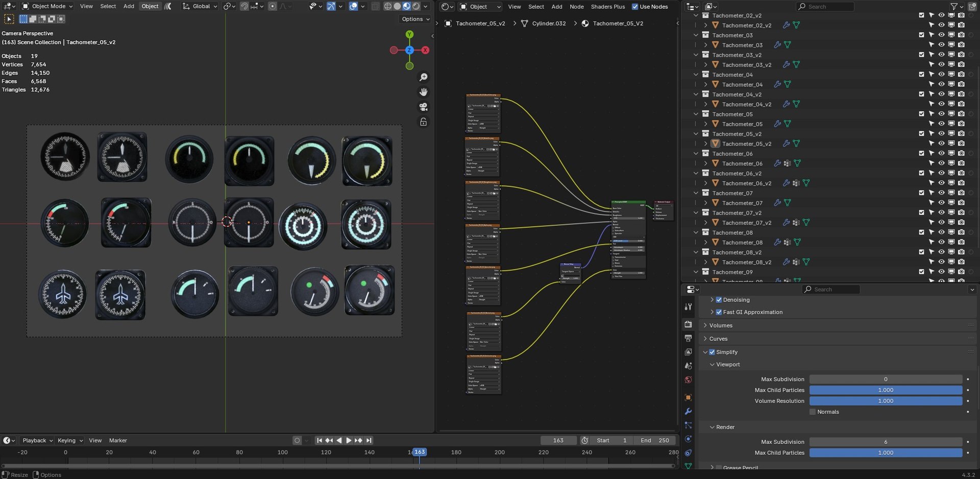Open the Render properties tab icon
Viewport: 980px width, 479px height.
click(x=688, y=324)
